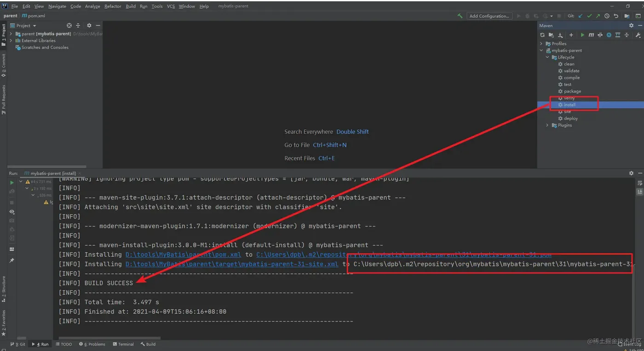This screenshot has width=644, height=351.
Task: Click the Git Rollback icon
Action: point(615,16)
